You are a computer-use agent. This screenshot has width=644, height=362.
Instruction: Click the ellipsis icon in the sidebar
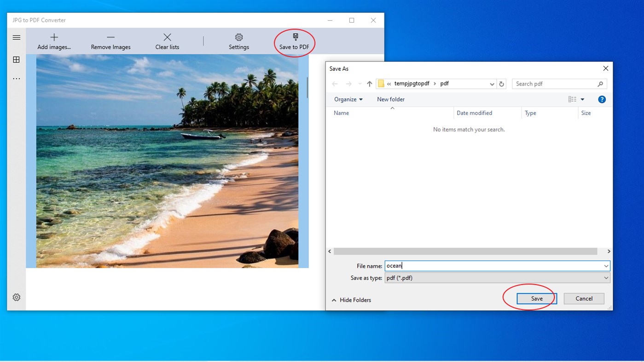(x=16, y=78)
